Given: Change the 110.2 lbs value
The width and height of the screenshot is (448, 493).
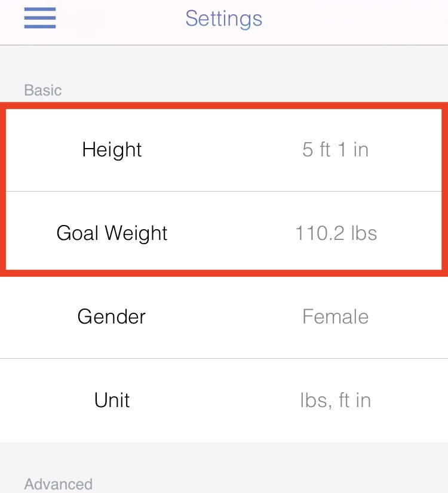Looking at the screenshot, I should pos(336,233).
